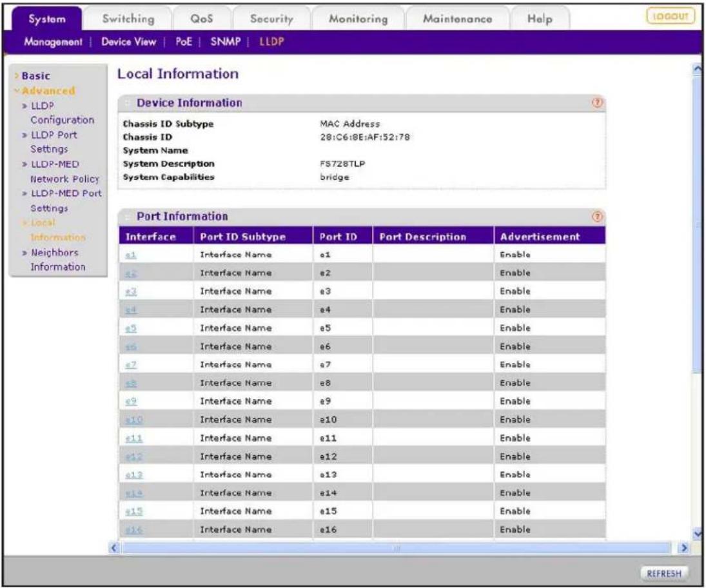Screen dimensions: 706x588
Task: Expand the Basic menu section
Action: [35, 76]
